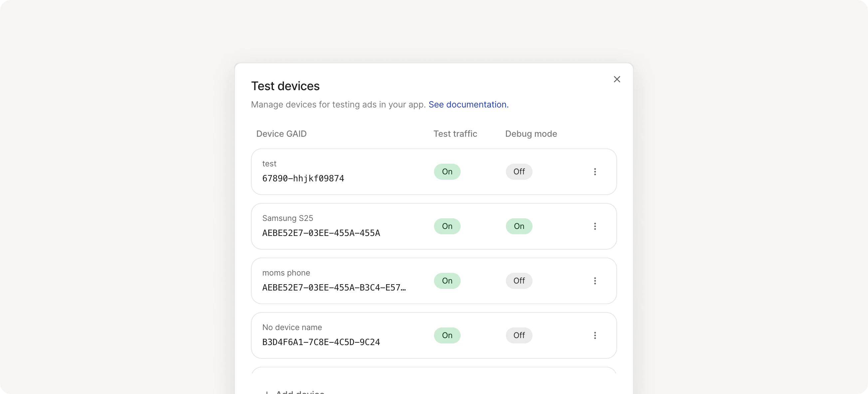The width and height of the screenshot is (868, 394).
Task: Open the See documentation link
Action: [468, 104]
